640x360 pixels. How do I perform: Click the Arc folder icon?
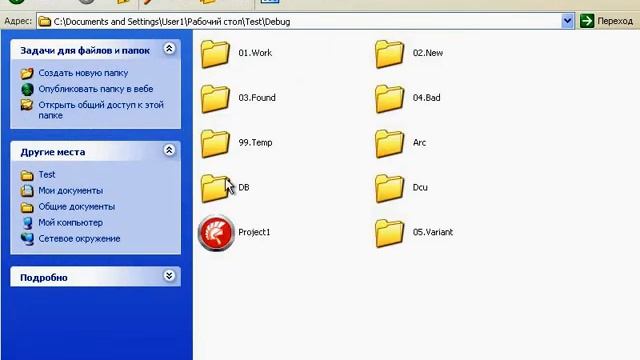389,143
